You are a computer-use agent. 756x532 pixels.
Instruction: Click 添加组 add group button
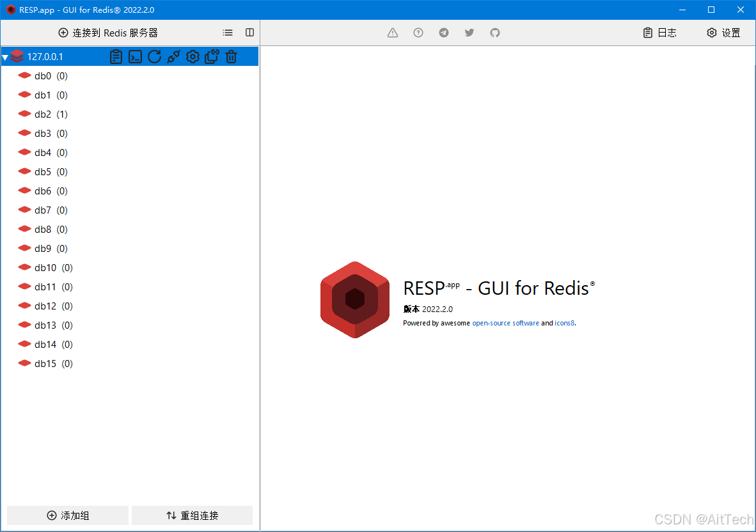(x=68, y=515)
